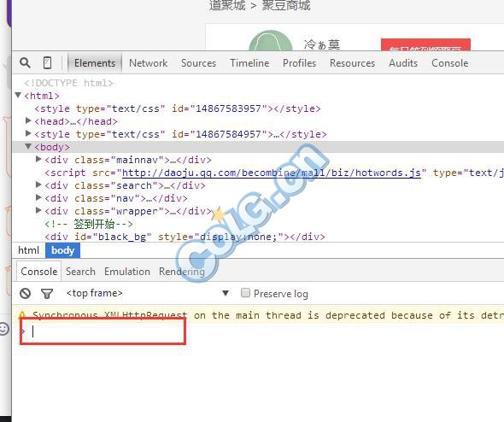Focus the console input prompt
This screenshot has width=504, height=422.
[x=103, y=331]
